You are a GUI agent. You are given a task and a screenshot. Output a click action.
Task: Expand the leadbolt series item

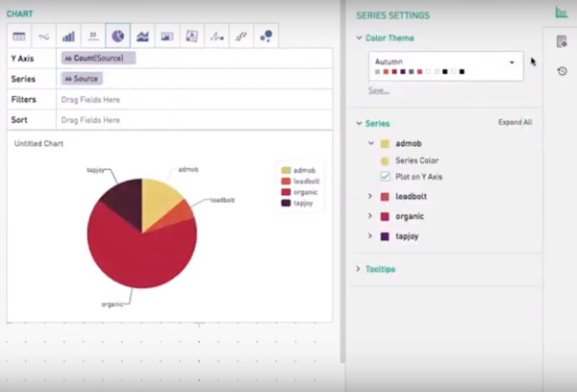point(371,196)
